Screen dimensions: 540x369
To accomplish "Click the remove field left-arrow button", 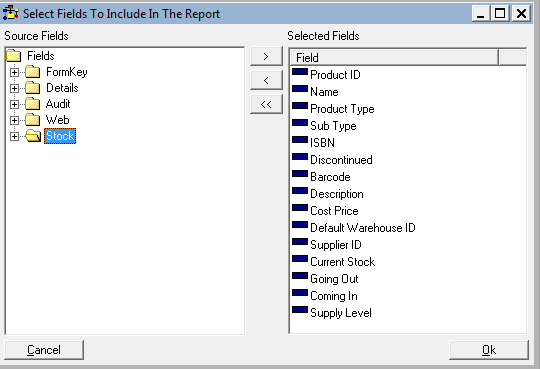I will coord(266,80).
